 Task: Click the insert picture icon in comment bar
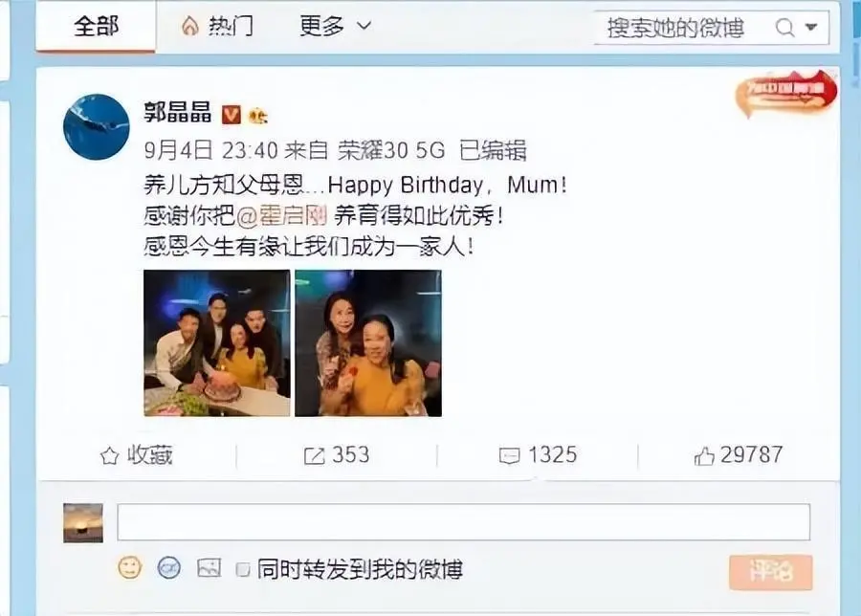(210, 568)
